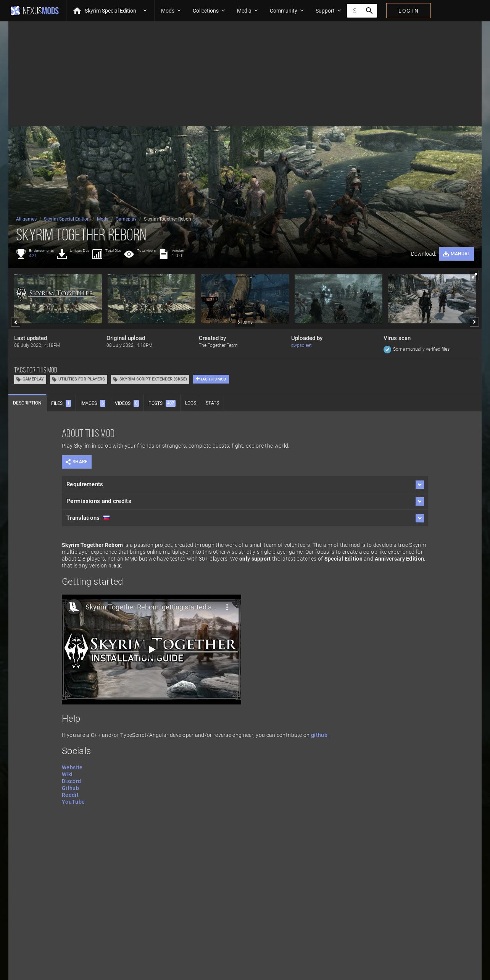Open the Website social link
The image size is (490, 980).
pyautogui.click(x=72, y=767)
